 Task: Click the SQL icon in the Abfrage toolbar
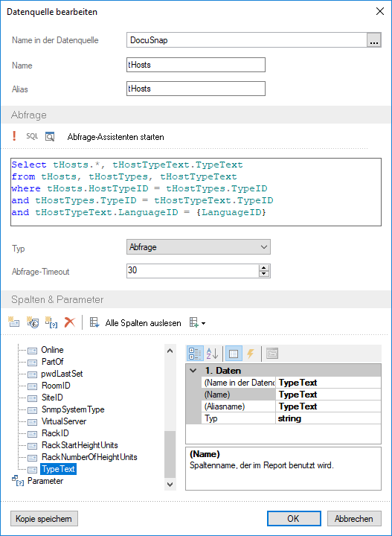tap(32, 136)
